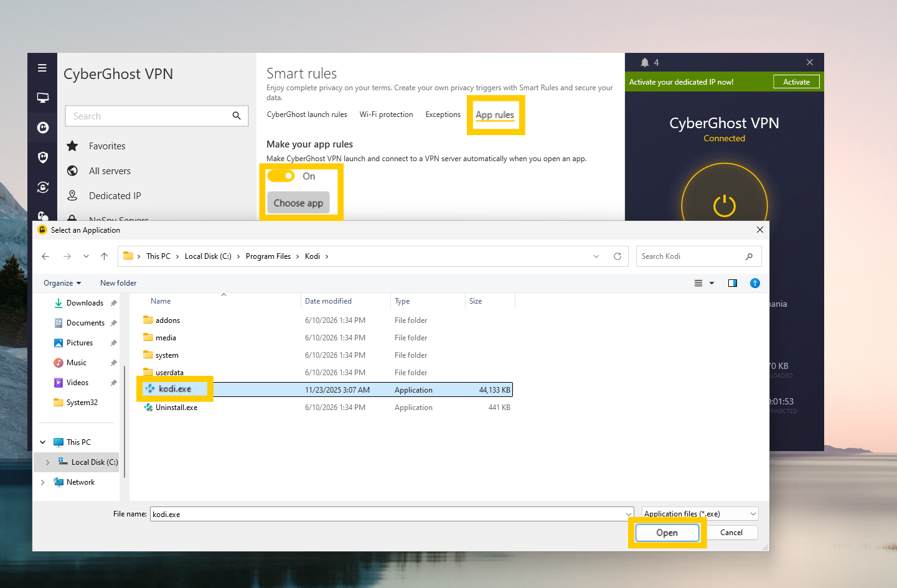Screen dimensions: 897x588
Task: Open view options dropdown arrow
Action: click(x=712, y=283)
